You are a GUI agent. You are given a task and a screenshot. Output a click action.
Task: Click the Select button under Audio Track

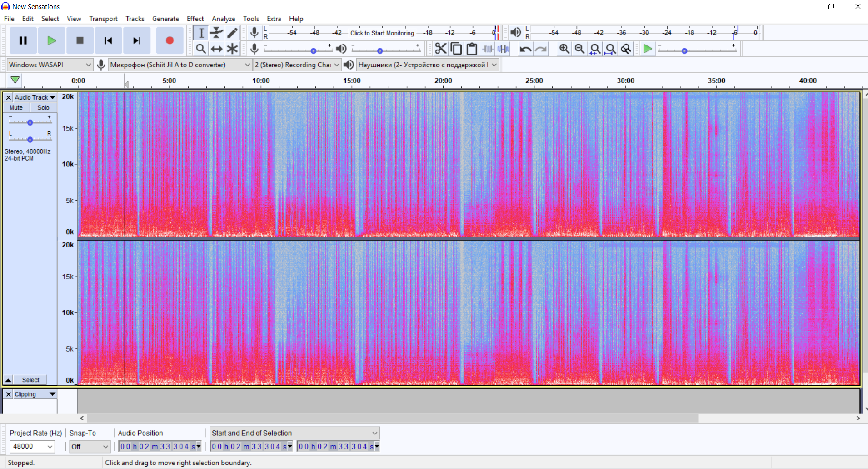[30, 380]
